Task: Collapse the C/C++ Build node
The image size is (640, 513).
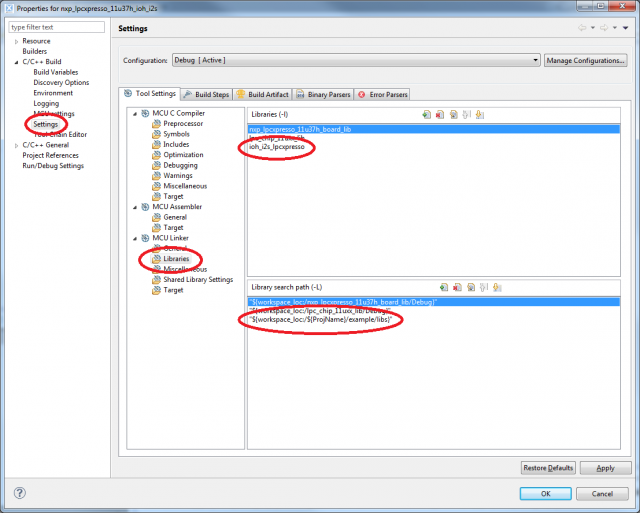Action: pos(16,62)
